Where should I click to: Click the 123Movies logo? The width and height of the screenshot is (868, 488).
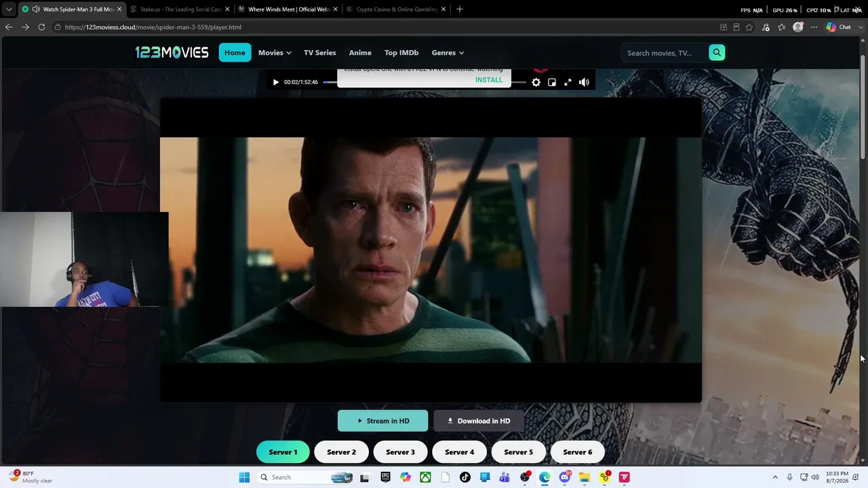[x=172, y=52]
